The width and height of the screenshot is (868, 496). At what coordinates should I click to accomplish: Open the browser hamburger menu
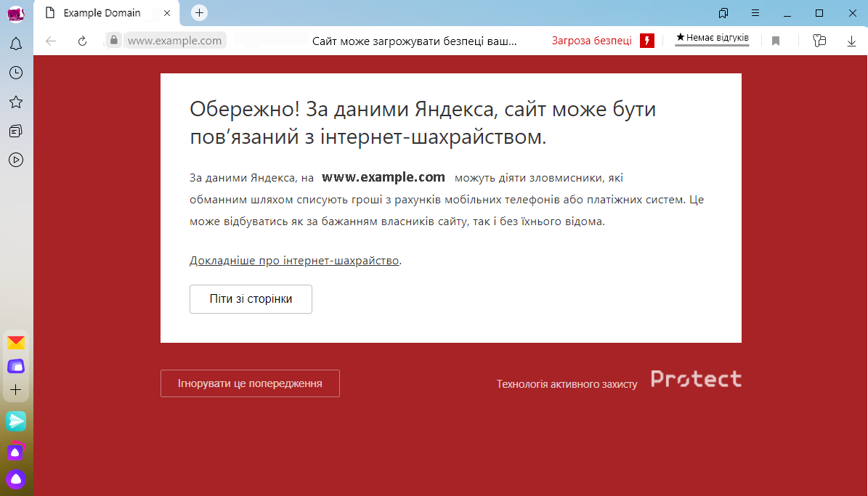coord(755,13)
